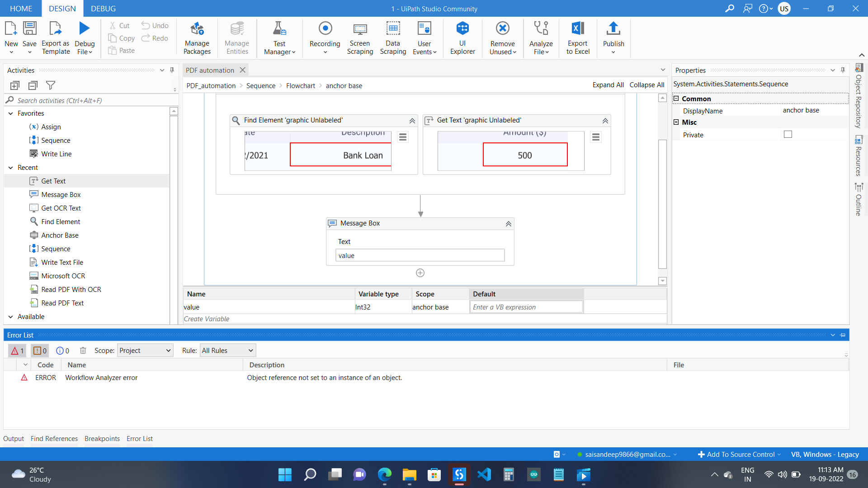This screenshot has height=488, width=868.
Task: Open the Scope dropdown set to Project
Action: click(145, 350)
